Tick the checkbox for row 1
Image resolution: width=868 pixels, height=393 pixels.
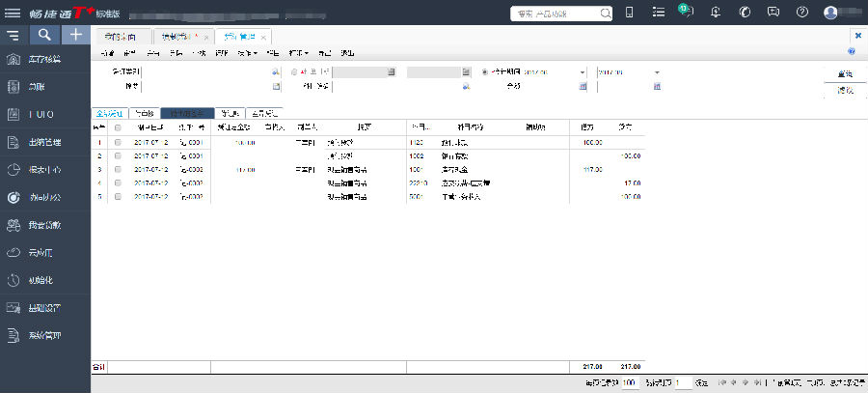(118, 142)
